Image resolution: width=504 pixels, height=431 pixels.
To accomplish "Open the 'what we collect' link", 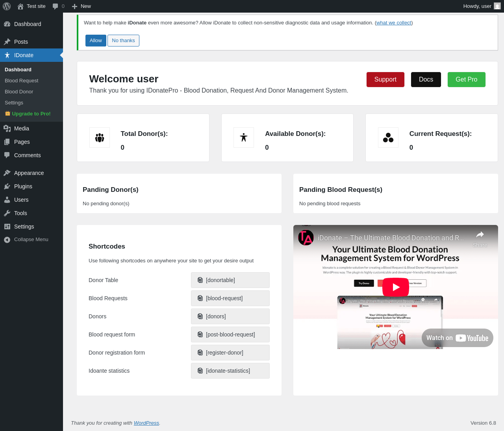I will (394, 23).
